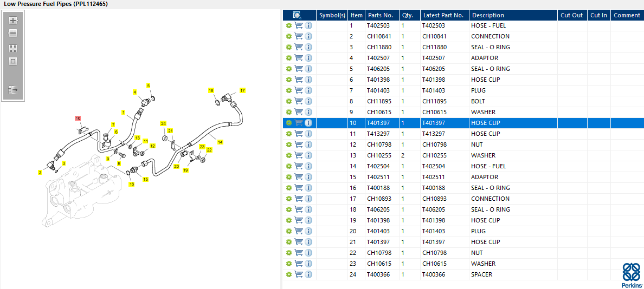This screenshot has height=289, width=644.
Task: Click the four-square grid view icon
Action: (13, 49)
